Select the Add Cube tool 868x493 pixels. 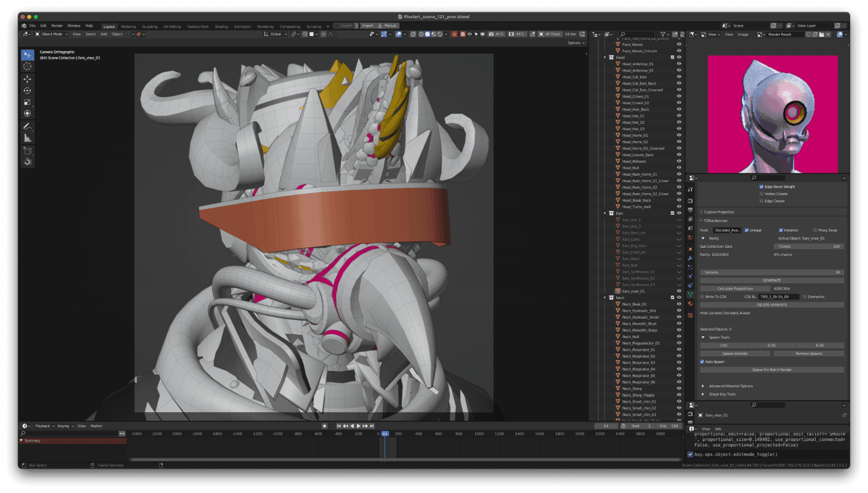[x=27, y=151]
